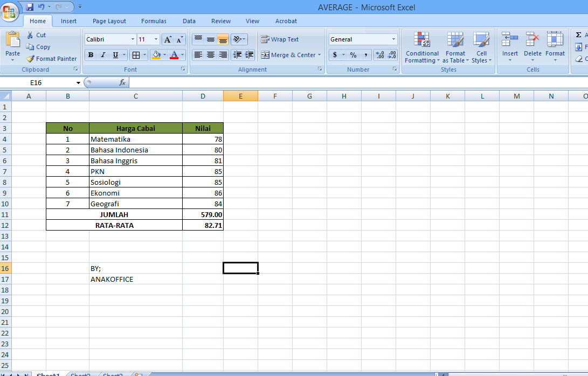Open Font dialog launcher

point(183,69)
